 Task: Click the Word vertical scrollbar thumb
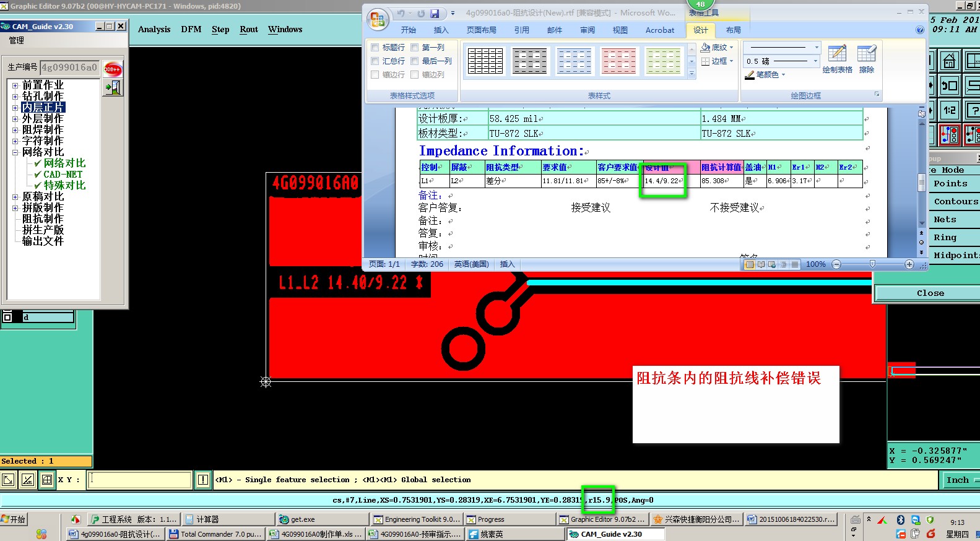tap(922, 183)
